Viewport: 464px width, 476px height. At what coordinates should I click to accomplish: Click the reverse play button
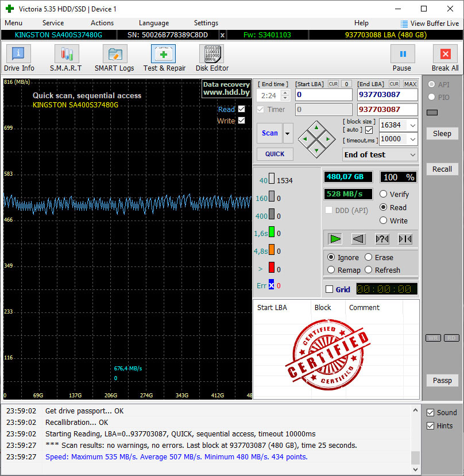tap(358, 239)
